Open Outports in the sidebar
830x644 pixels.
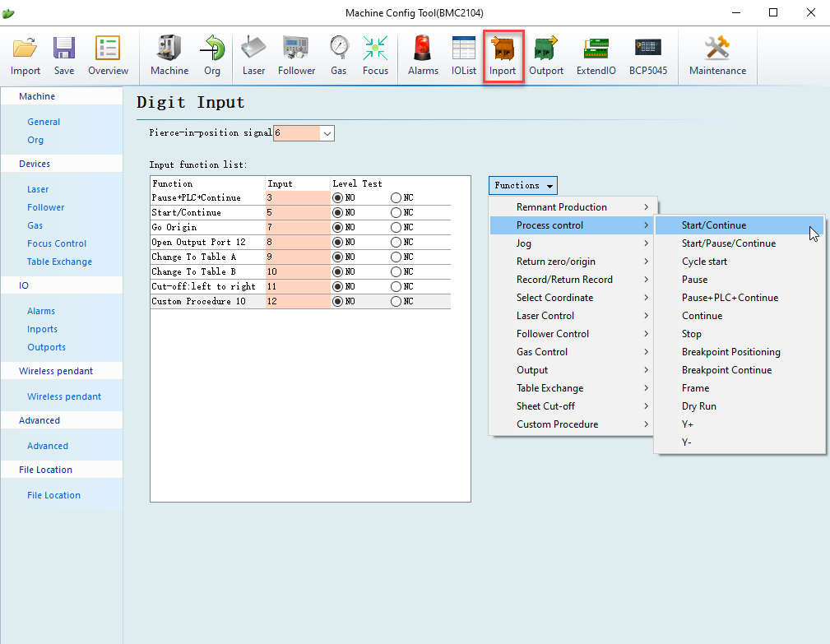coord(47,347)
